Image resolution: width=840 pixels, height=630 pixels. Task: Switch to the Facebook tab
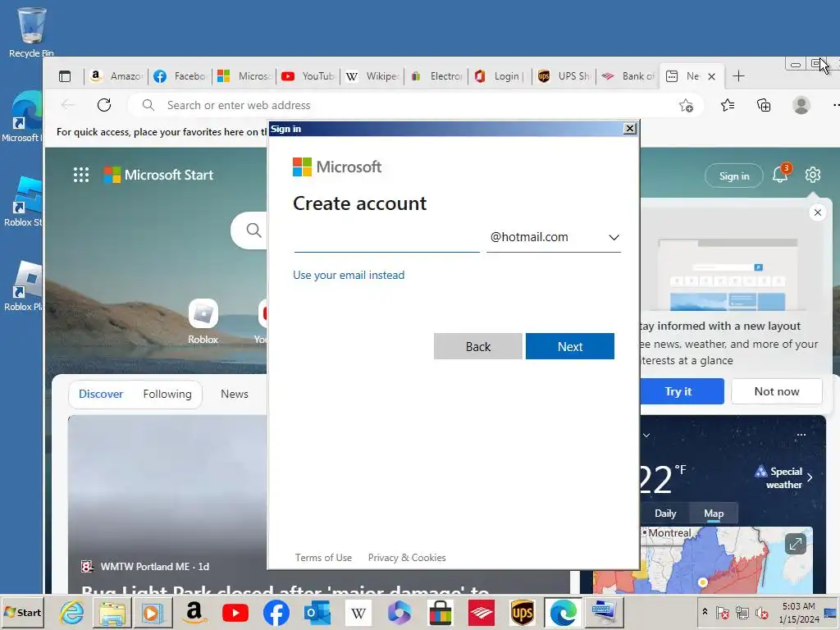pos(180,76)
